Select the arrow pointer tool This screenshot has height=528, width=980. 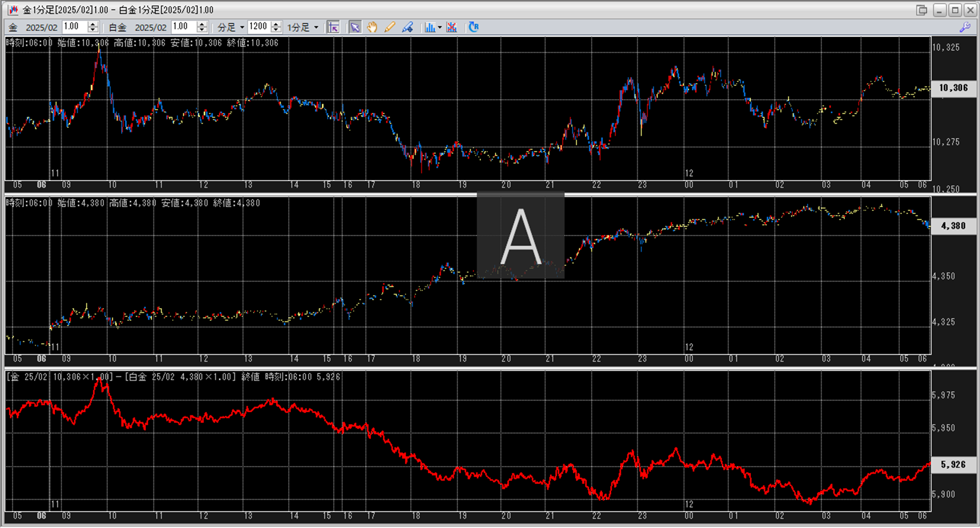point(355,27)
